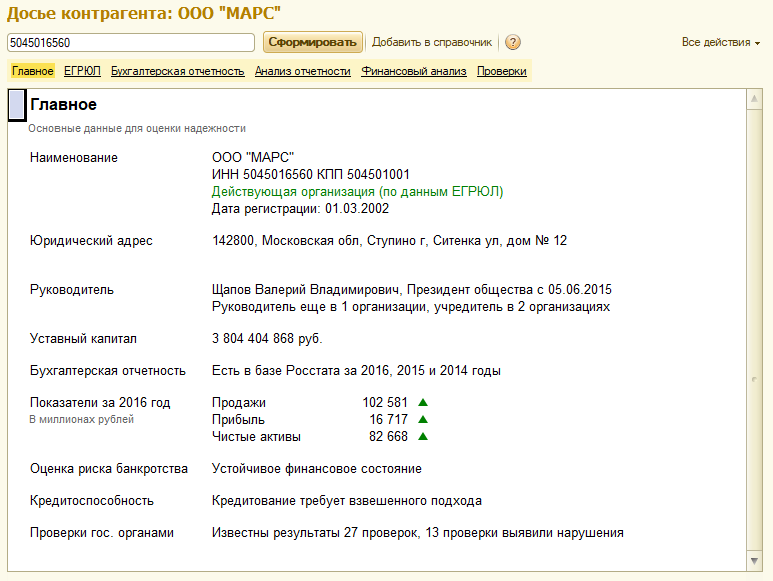Click the vertical scrollbar track
This screenshot has width=773, height=581.
[x=754, y=330]
